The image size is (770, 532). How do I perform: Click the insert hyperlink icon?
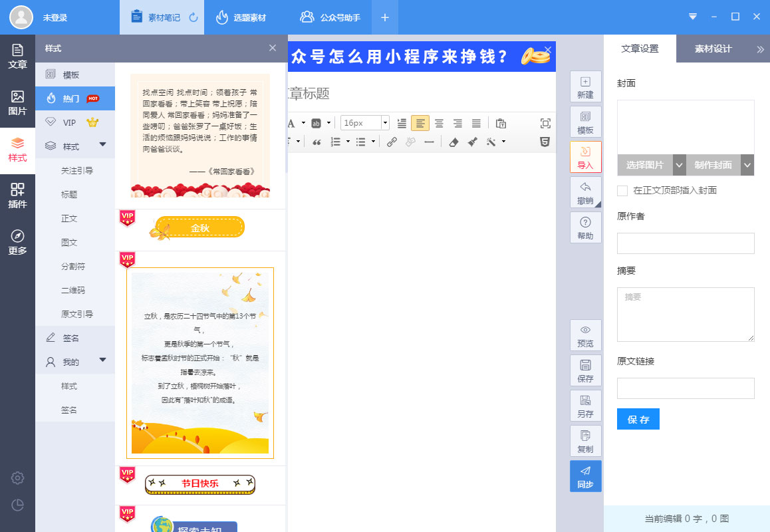point(392,142)
